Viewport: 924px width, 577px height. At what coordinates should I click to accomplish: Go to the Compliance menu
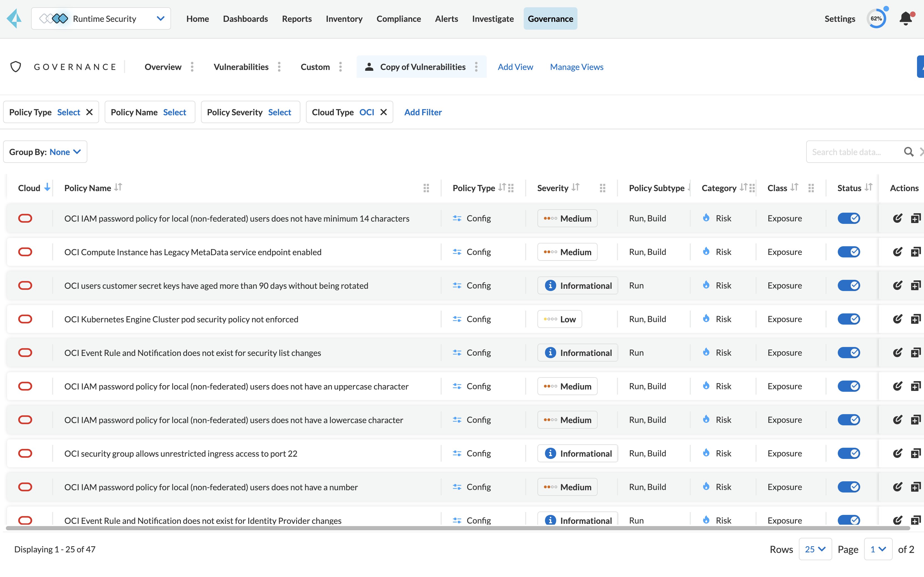pyautogui.click(x=398, y=19)
